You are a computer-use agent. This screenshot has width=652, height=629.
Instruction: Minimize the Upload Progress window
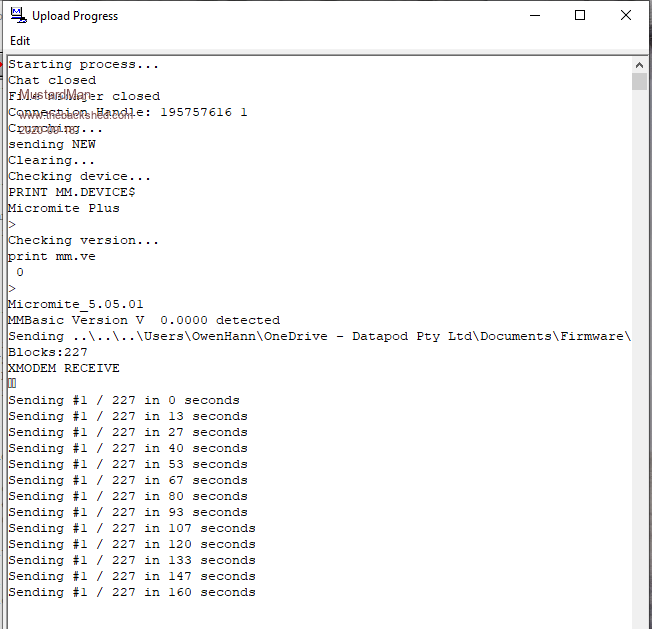[534, 16]
